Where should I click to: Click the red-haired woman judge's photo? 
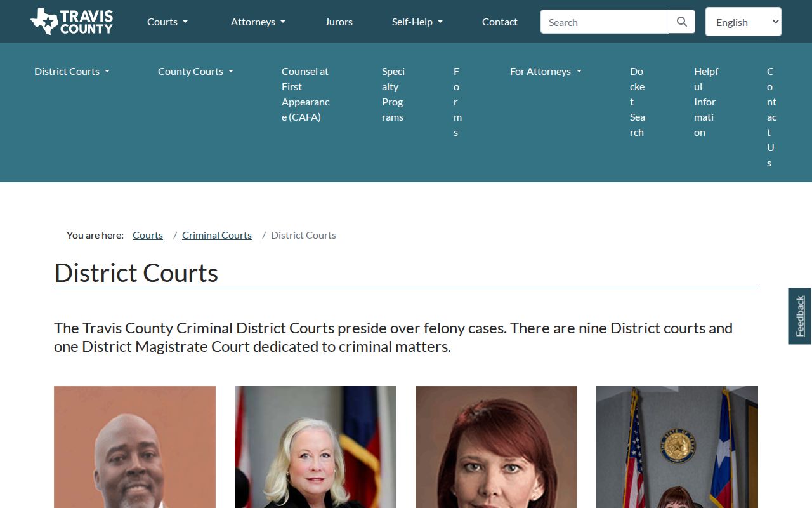coord(496,447)
